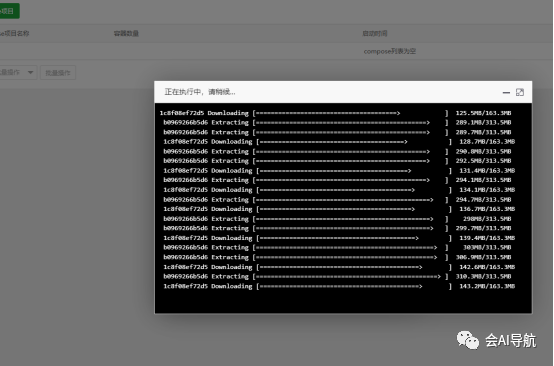
Task: Click the 会AI导航 watermark text
Action: [511, 341]
